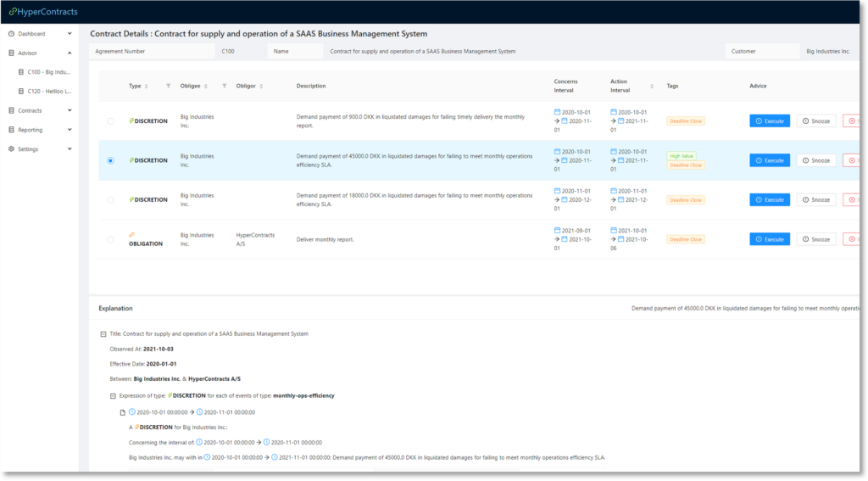Screen dimensions: 868x481
Task: Click Deadline Close tag in 18000.0 DKK row
Action: 686,200
